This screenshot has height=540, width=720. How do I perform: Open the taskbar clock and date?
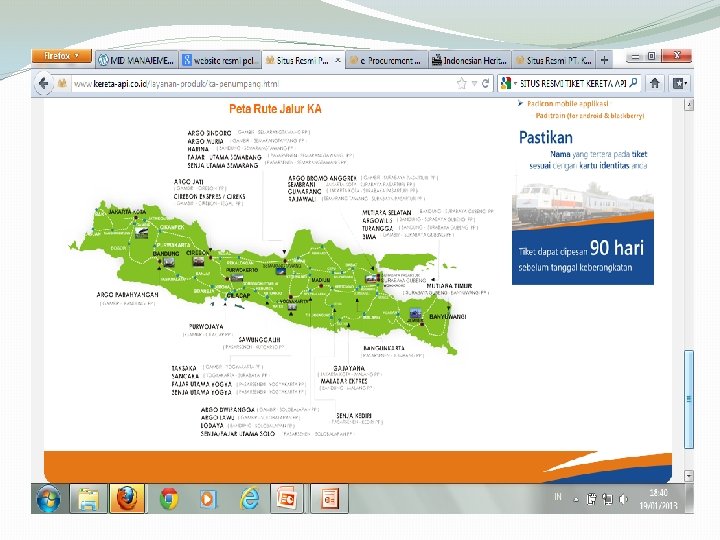click(x=658, y=499)
